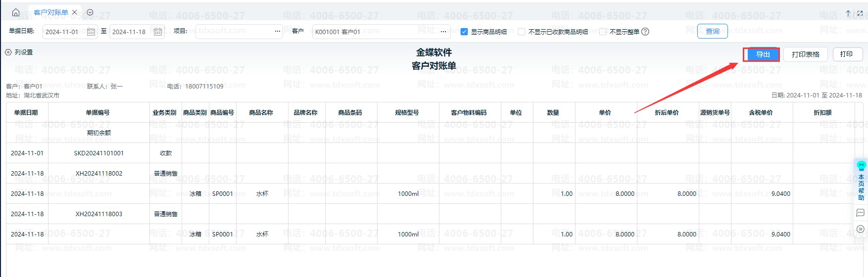868x277 pixels.
Task: Open the chat feedback bubble icon
Action: click(x=861, y=213)
